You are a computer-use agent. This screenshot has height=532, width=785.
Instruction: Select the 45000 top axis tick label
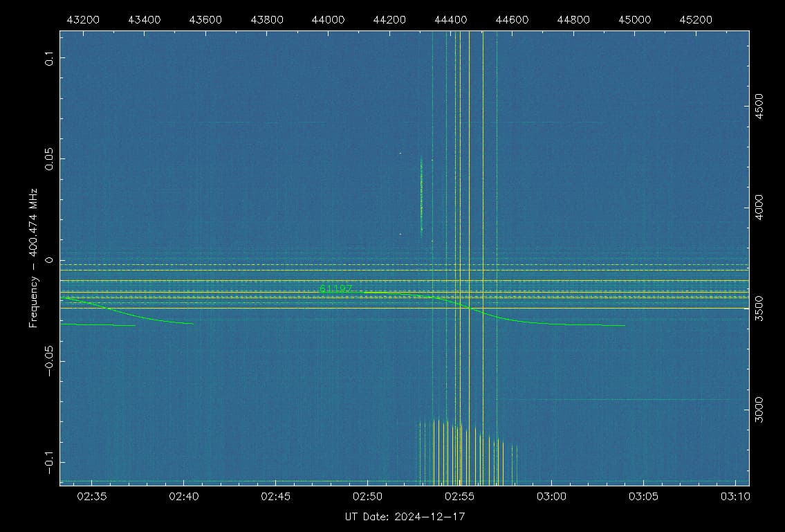pyautogui.click(x=634, y=19)
